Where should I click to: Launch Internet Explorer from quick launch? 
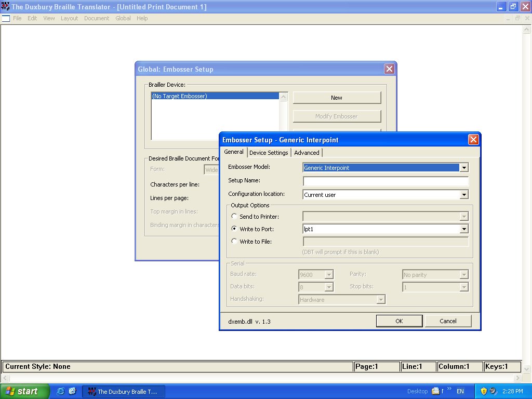(x=60, y=391)
